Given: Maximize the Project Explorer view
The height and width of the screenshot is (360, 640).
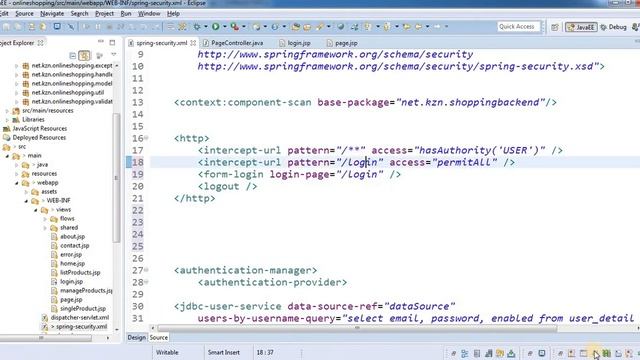Looking at the screenshot, I should (112, 42).
